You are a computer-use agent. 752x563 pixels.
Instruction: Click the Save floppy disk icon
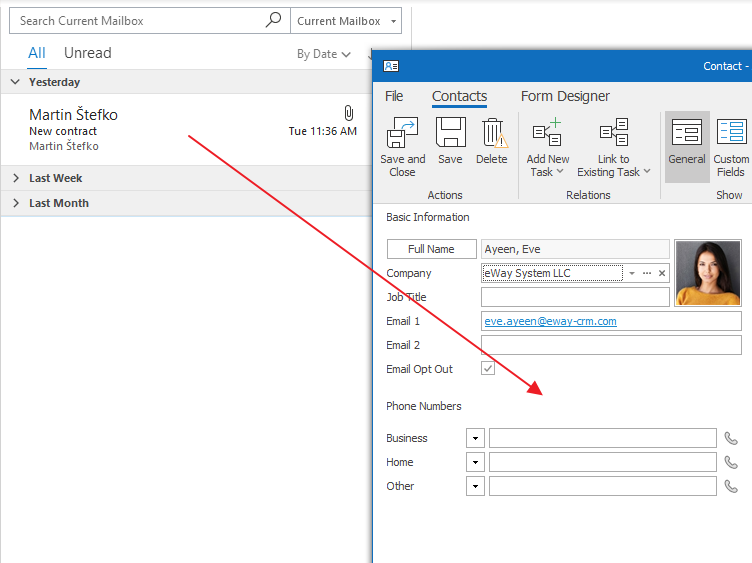tap(450, 133)
